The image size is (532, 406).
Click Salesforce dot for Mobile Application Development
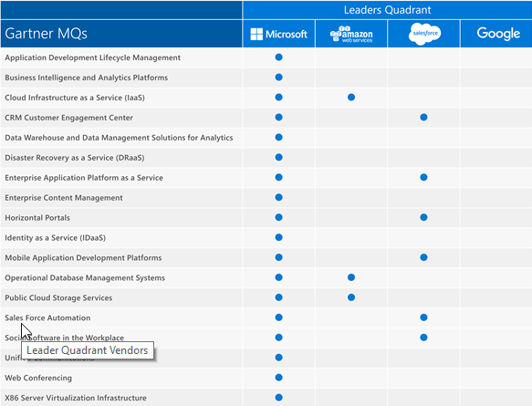pos(423,257)
